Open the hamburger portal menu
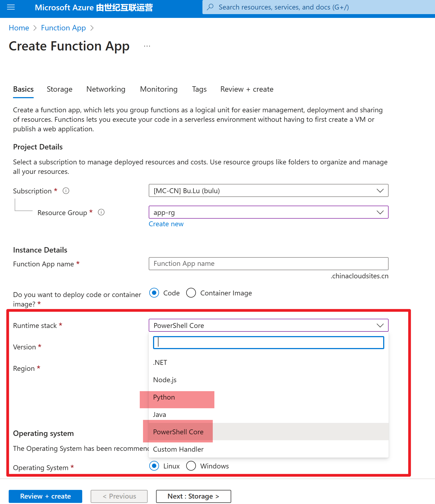 (x=11, y=7)
